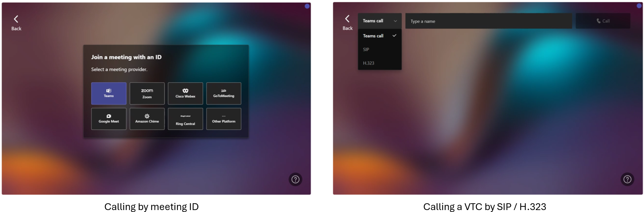This screenshot has height=212, width=644.
Task: Open help on the calling screen
Action: (627, 179)
